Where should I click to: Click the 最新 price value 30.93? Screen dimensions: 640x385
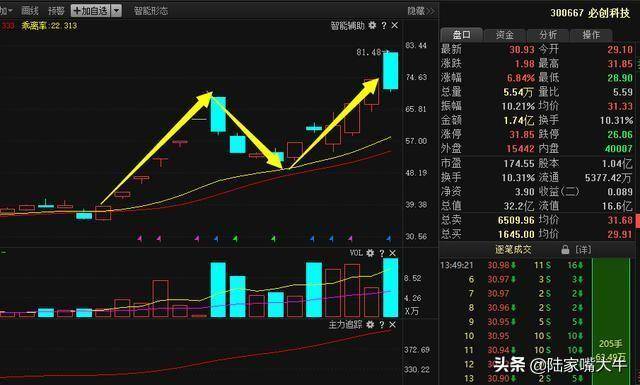(522, 50)
